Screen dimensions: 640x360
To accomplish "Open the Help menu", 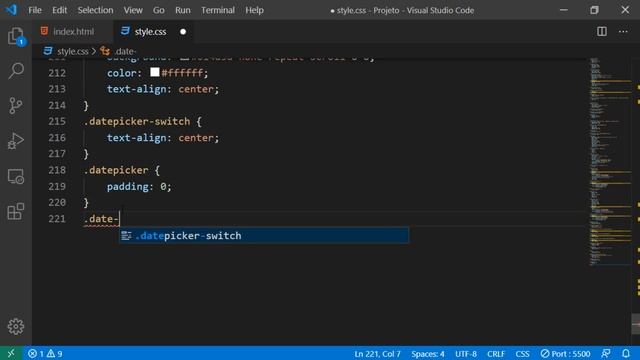I will 254,10.
